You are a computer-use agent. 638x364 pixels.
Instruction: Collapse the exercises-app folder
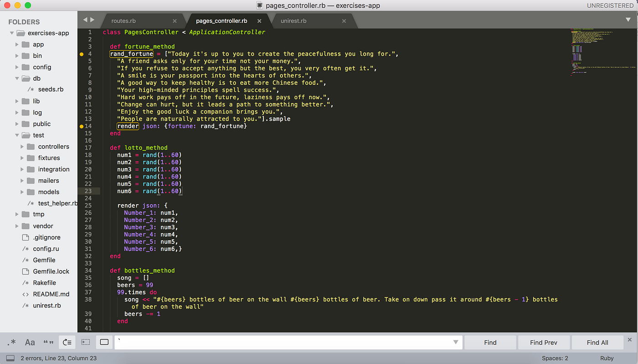(x=11, y=33)
